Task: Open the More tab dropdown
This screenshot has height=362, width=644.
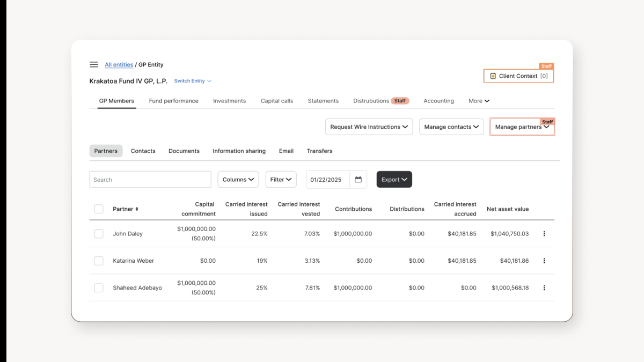Action: pyautogui.click(x=478, y=100)
